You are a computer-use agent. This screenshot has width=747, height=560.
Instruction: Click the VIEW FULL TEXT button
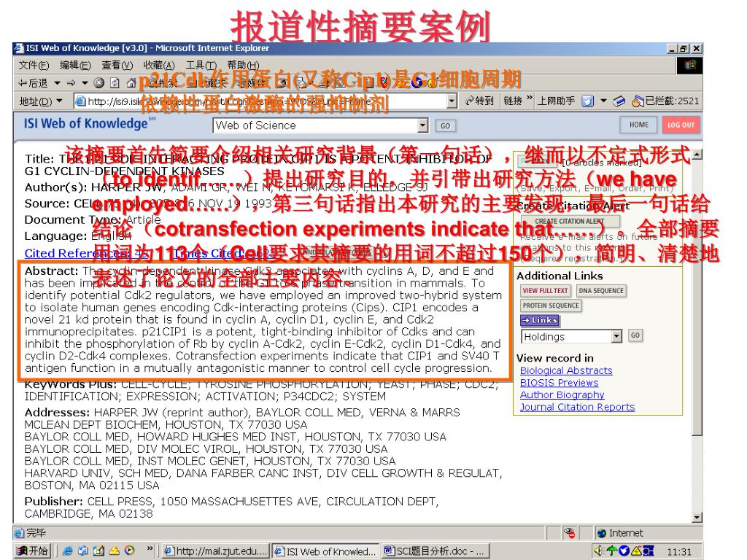545,290
